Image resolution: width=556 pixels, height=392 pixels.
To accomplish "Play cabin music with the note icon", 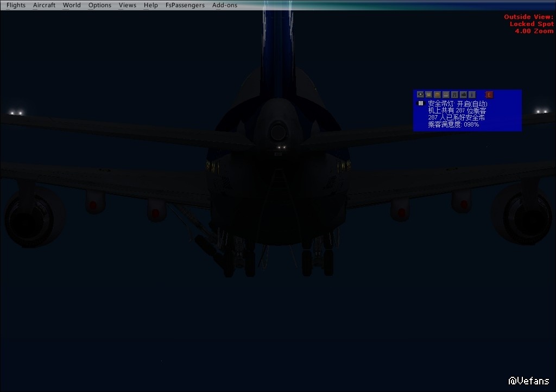I will (454, 94).
